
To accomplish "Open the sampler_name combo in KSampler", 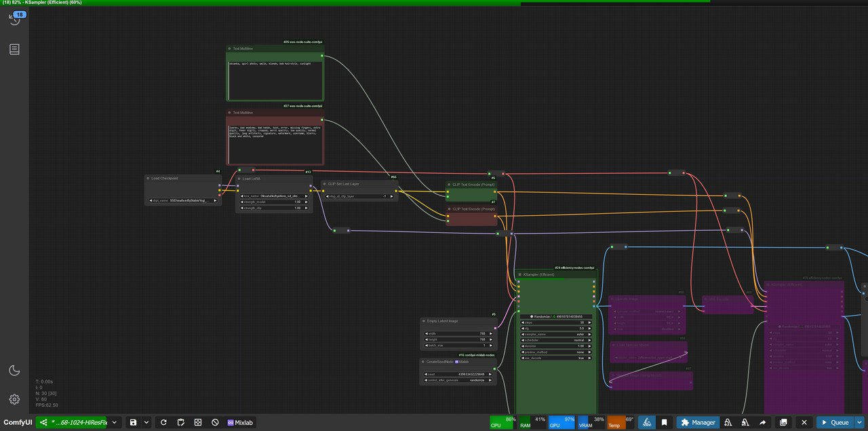I will point(556,335).
